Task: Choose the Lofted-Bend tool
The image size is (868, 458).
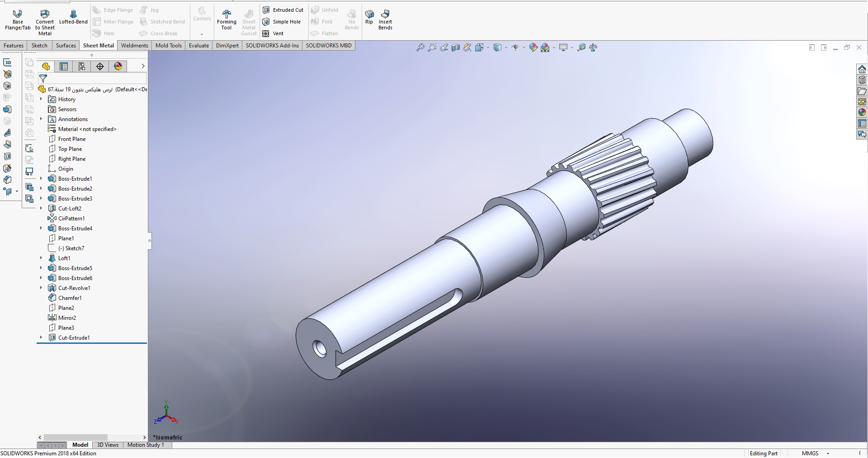Action: click(73, 17)
